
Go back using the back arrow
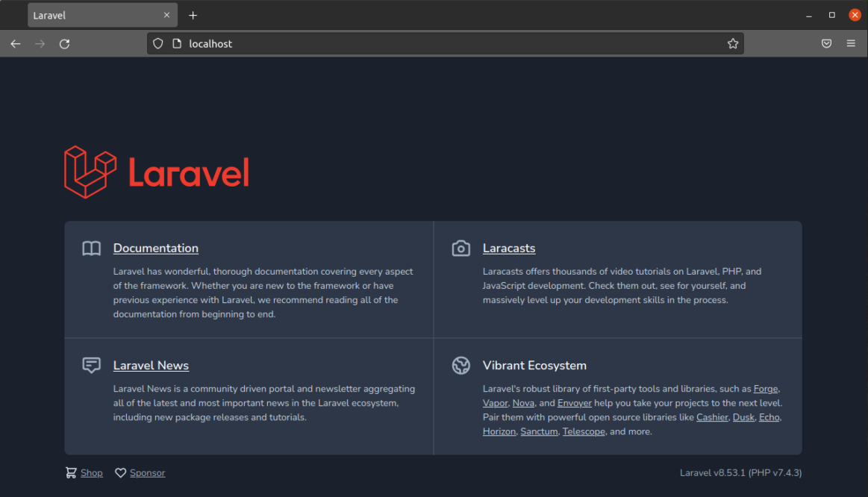coord(16,44)
